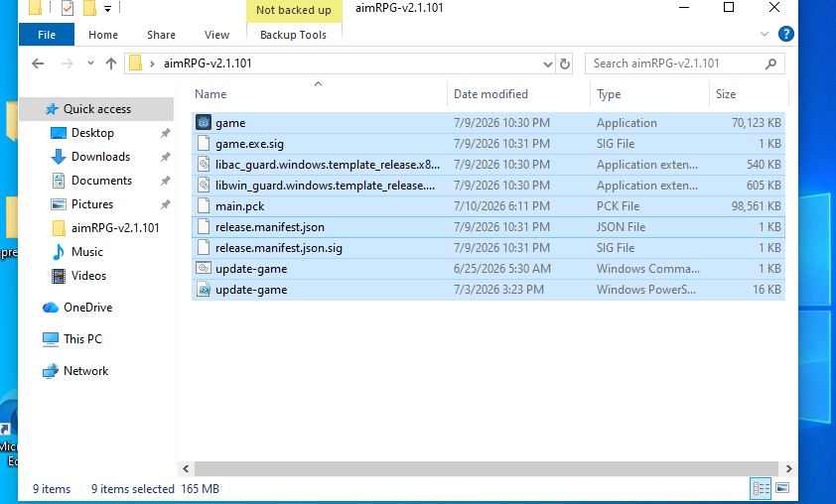Open Music in the navigation pane
Viewport: 836px width, 504px height.
(x=87, y=252)
